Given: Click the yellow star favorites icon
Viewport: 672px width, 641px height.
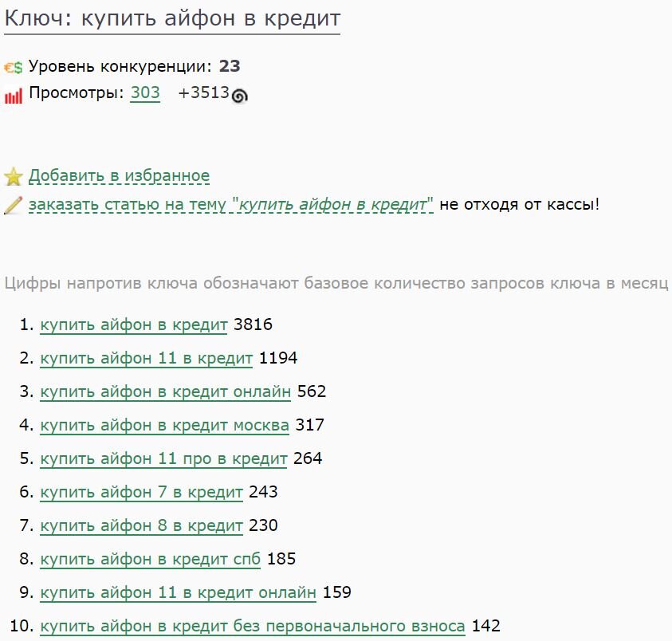Looking at the screenshot, I should coord(14,176).
